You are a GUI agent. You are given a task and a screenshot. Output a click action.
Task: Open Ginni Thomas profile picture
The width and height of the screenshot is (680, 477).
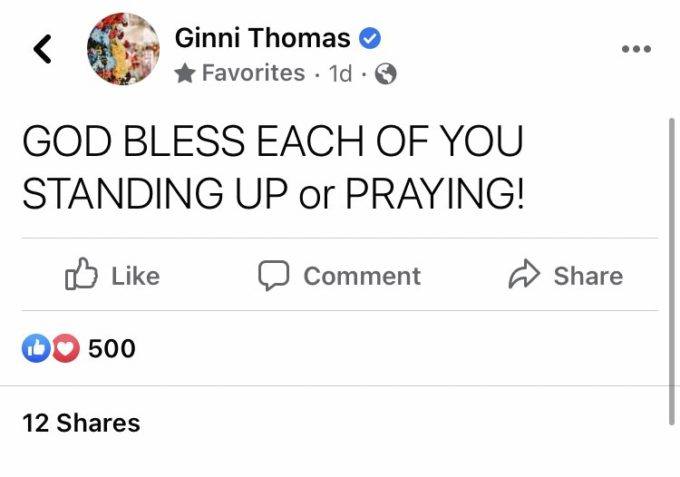(123, 49)
